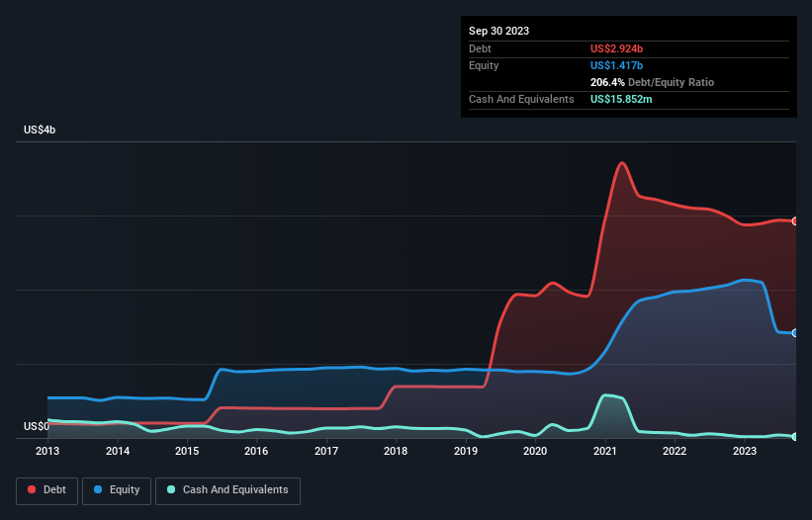Click the US$1.417b equity value

pos(616,65)
